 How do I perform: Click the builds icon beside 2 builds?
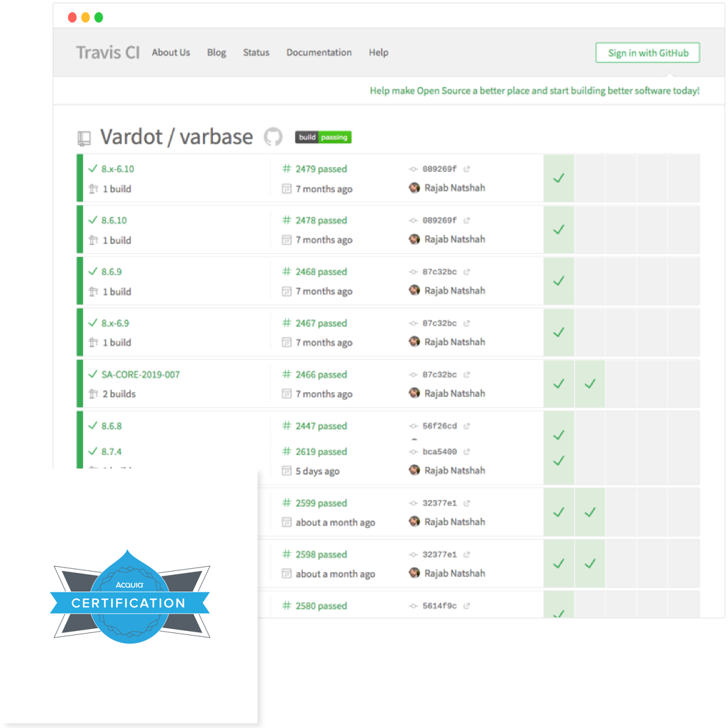click(x=93, y=394)
